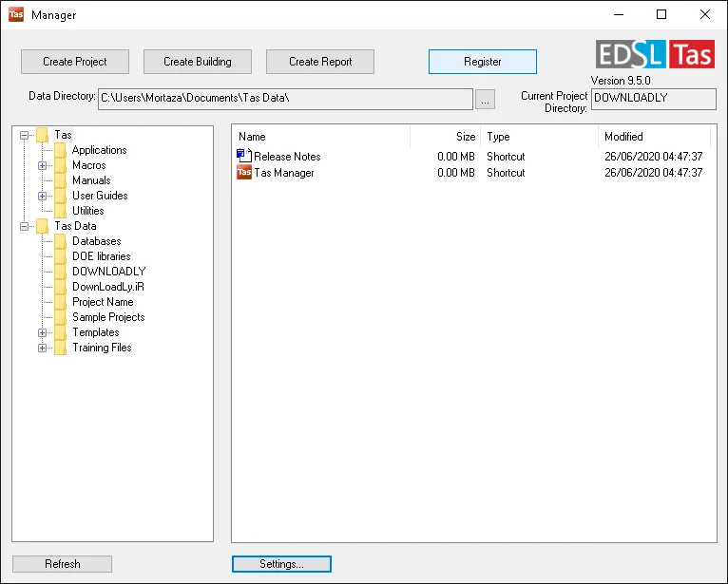Browse for data directory with ellipsis button
This screenshot has width=728, height=584.
(486, 100)
